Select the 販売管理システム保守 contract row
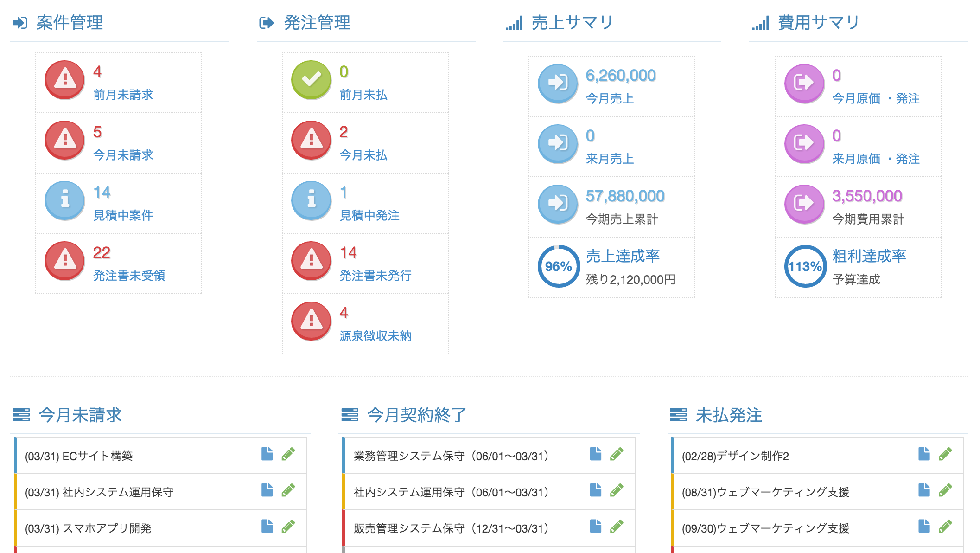The height and width of the screenshot is (553, 980). pyautogui.click(x=451, y=528)
